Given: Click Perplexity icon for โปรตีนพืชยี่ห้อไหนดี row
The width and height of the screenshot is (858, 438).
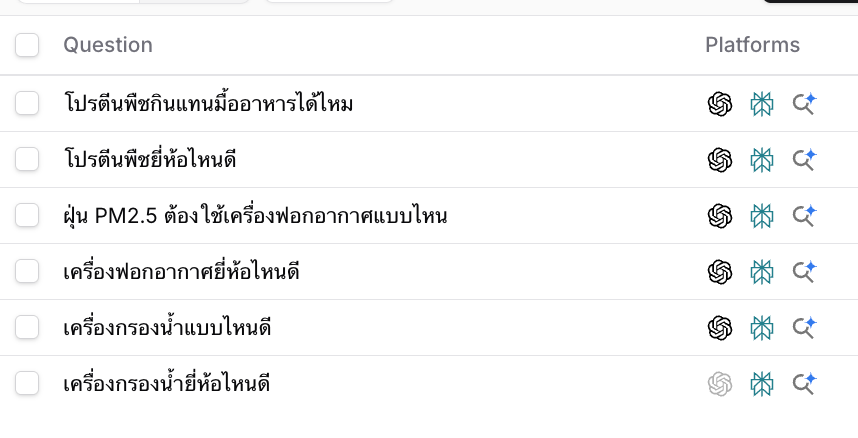Looking at the screenshot, I should pos(762,159).
